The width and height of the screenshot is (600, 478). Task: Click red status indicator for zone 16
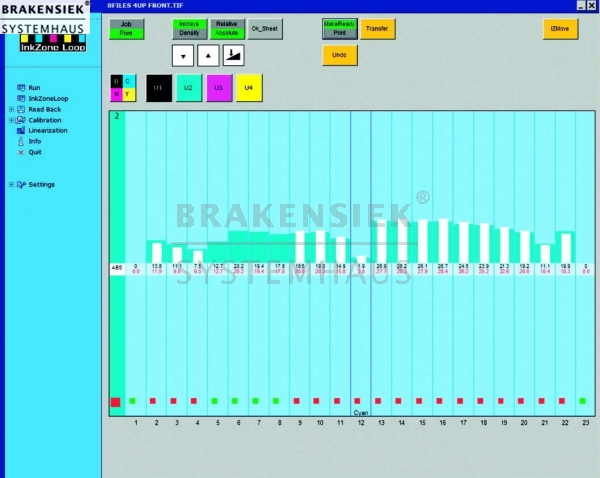439,401
